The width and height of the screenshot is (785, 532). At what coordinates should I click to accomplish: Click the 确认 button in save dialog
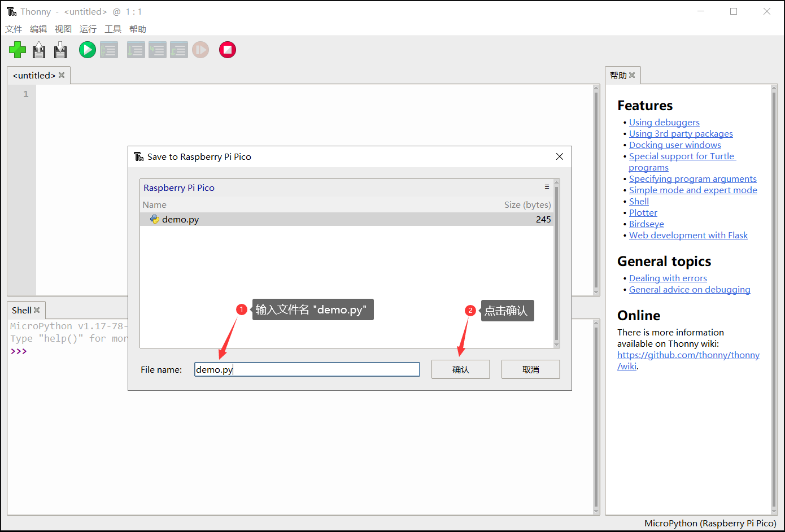(x=461, y=369)
